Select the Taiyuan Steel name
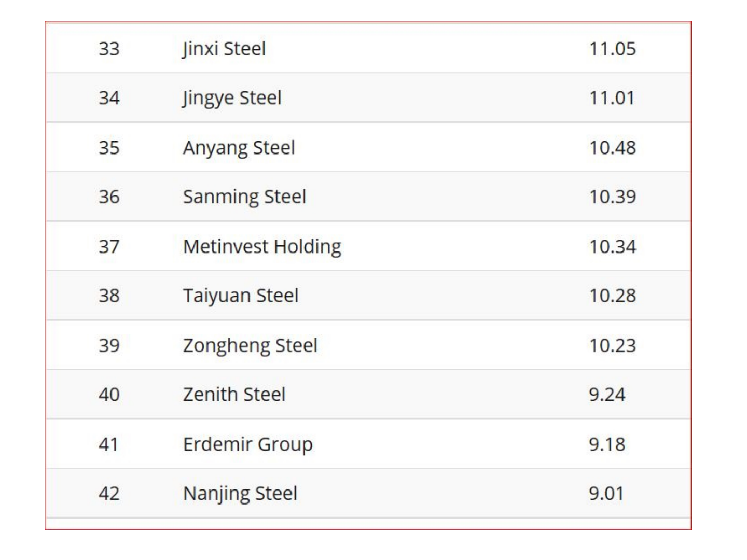747x560 pixels. [241, 296]
